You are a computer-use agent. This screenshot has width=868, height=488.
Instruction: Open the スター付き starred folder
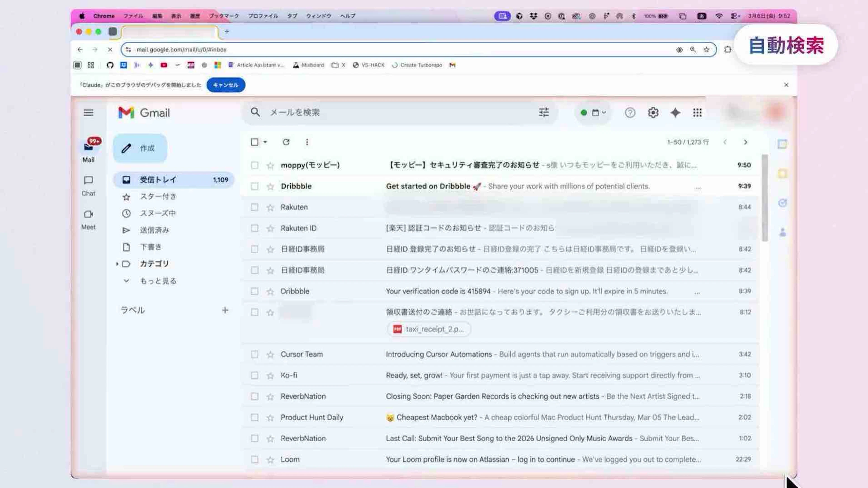click(x=158, y=196)
